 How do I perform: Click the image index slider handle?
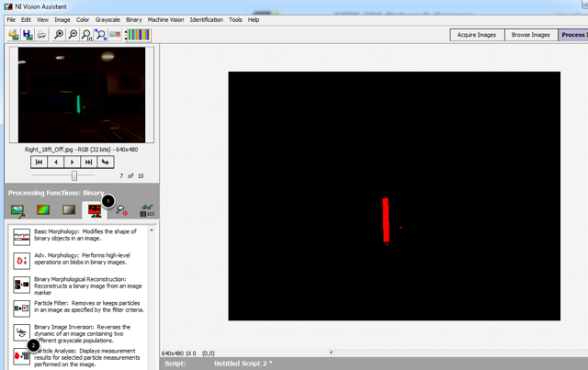pos(74,175)
